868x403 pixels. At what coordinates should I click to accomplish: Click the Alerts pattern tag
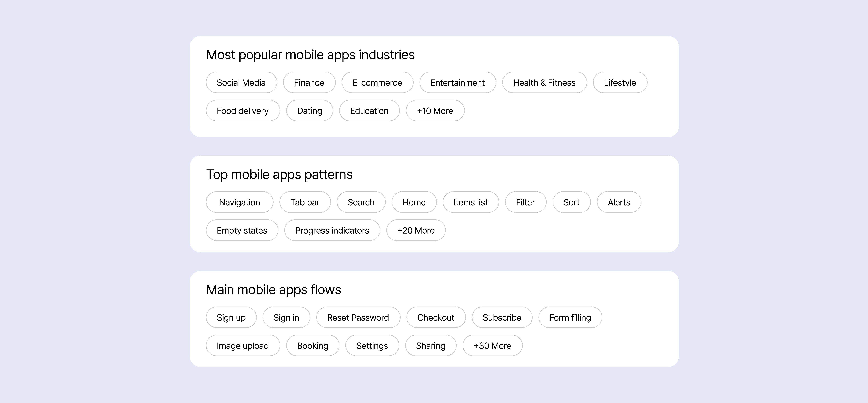619,202
